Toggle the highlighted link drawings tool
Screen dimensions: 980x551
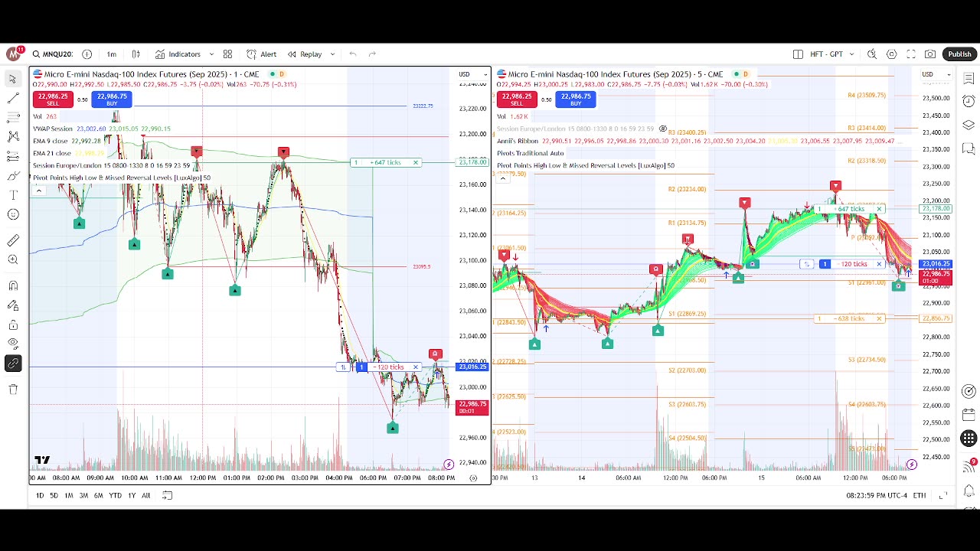13,364
